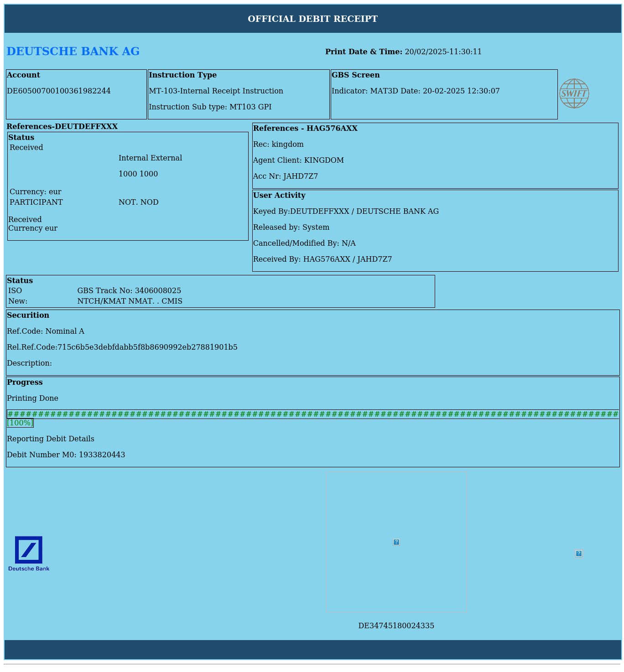Click the Print Date & Time value
624x672 pixels.
443,52
